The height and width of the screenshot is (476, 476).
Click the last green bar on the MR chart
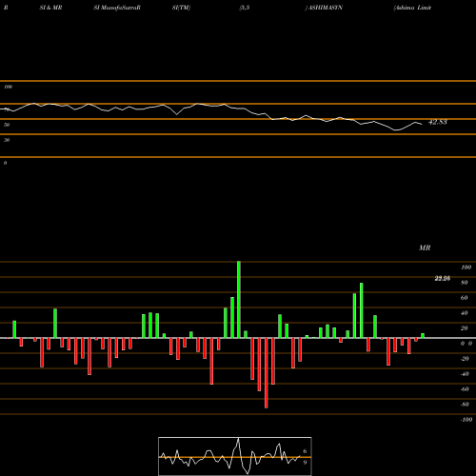click(x=423, y=336)
